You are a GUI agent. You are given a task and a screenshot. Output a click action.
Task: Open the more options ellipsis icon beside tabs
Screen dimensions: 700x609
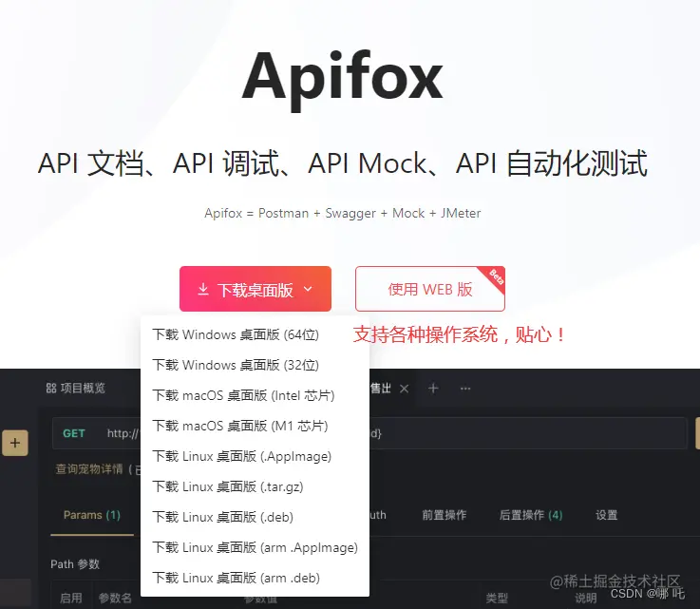tap(465, 389)
